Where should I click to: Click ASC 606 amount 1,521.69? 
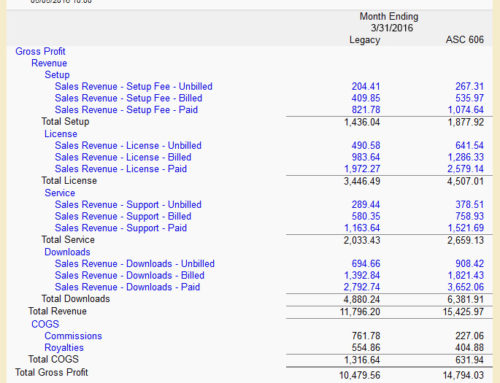tap(466, 228)
